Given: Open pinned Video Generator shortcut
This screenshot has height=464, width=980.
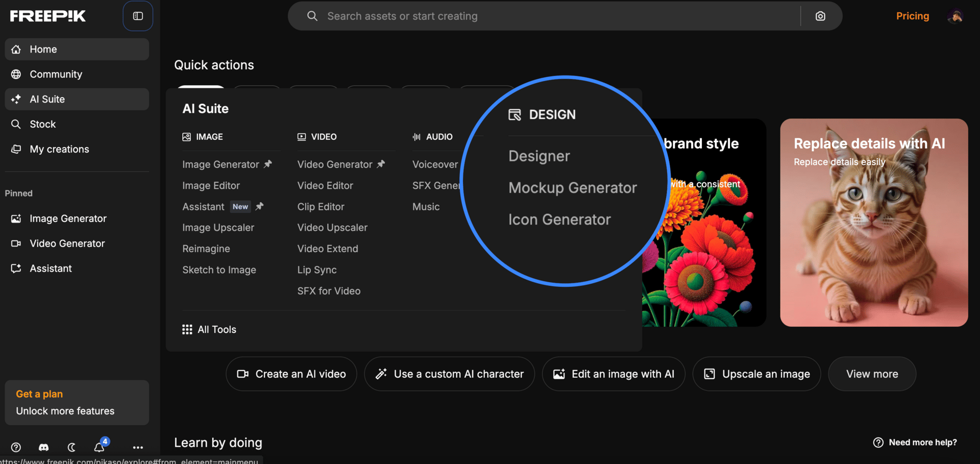Looking at the screenshot, I should tap(77, 243).
